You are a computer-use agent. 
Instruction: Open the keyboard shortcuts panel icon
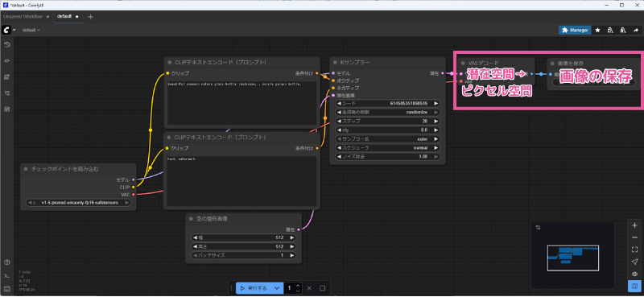coord(6,288)
